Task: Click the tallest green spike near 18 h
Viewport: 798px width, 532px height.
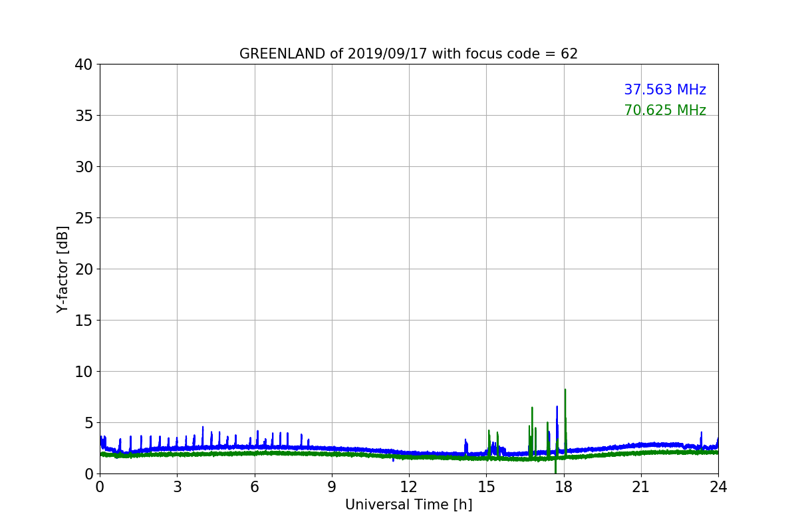Action: click(x=565, y=422)
